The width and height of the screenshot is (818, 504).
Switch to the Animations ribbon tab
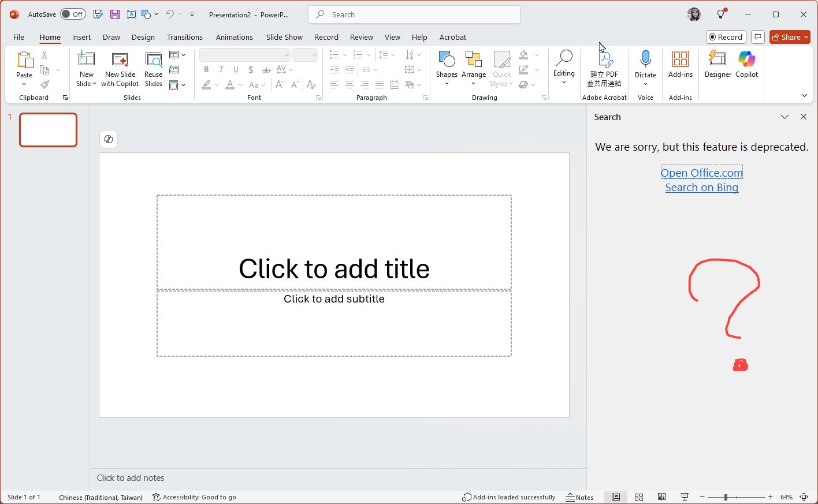pos(234,37)
